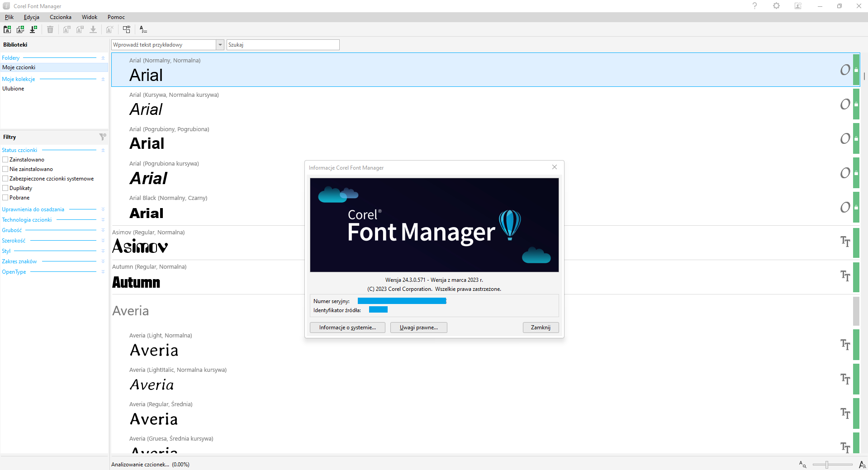This screenshot has width=868, height=470.
Task: Enable the Nie zainstalowano filter checkbox
Action: 5,169
